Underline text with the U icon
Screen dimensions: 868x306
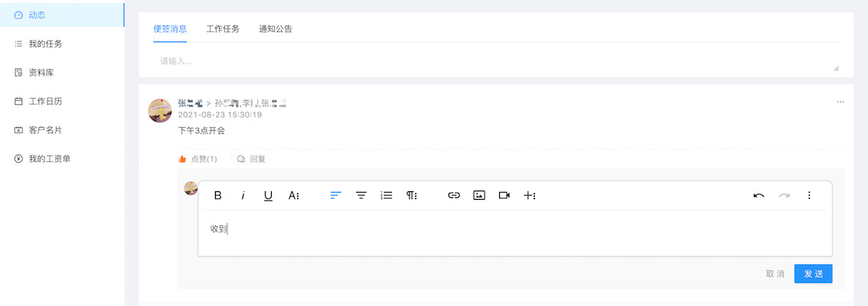[268, 195]
